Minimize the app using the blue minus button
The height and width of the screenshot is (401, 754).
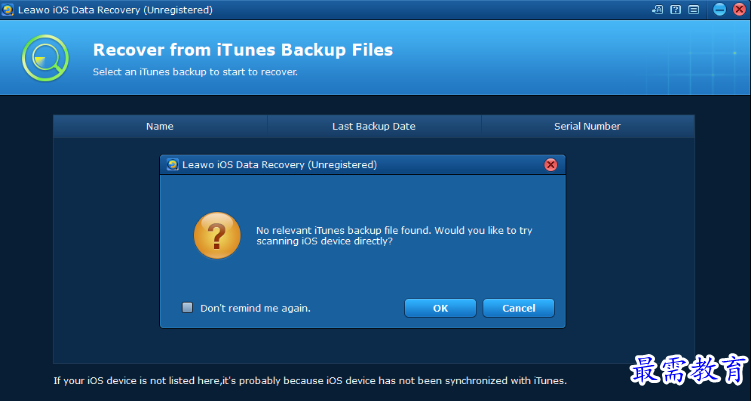pos(719,9)
